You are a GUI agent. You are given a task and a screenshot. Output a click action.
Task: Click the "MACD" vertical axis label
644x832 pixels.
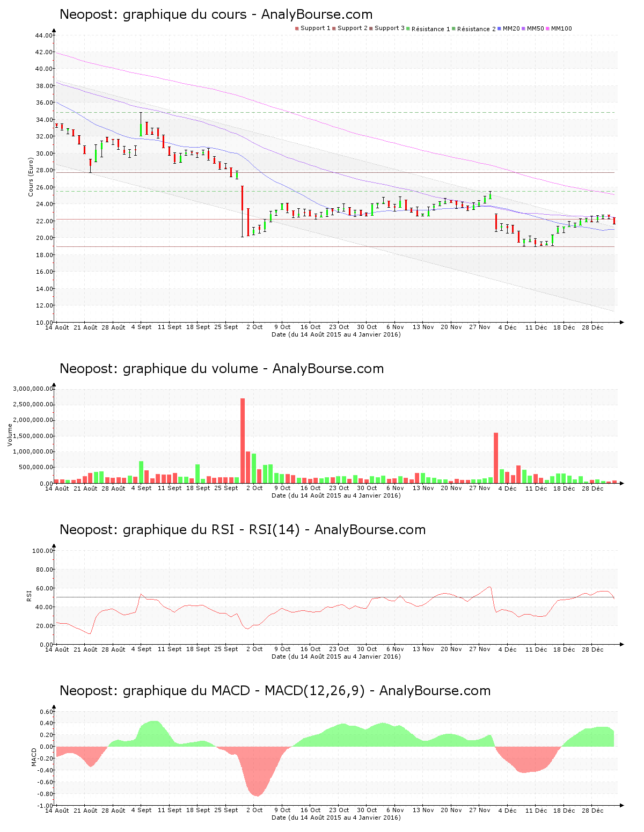[34, 757]
